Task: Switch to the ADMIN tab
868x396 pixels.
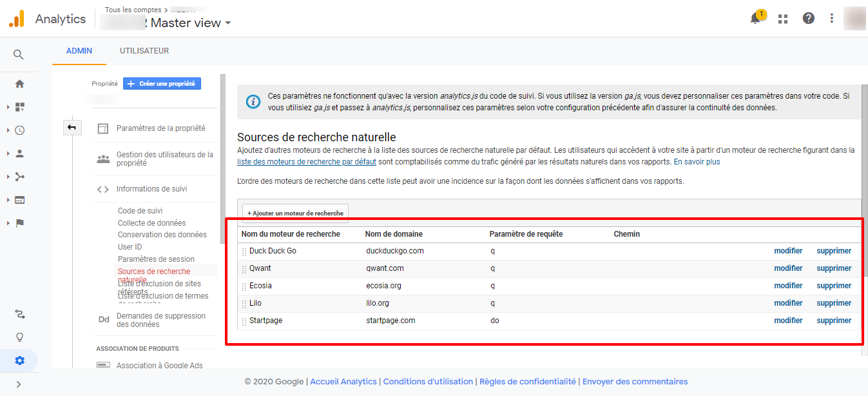Action: click(x=79, y=51)
